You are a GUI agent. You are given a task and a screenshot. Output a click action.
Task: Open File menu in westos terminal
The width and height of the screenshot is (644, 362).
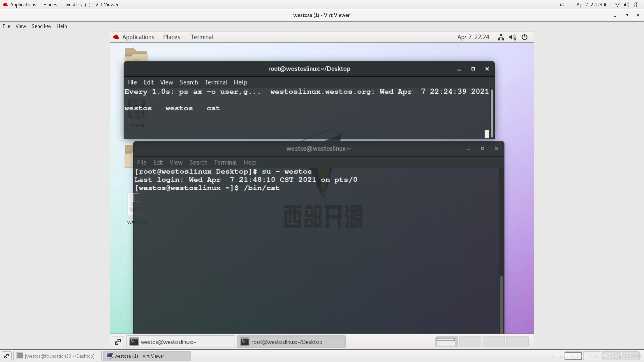click(x=142, y=162)
